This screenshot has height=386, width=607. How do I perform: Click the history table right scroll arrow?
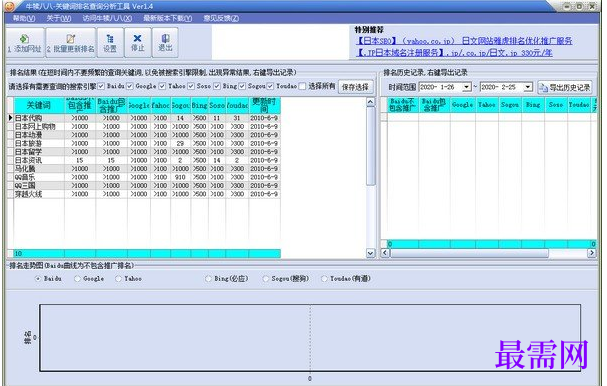[592, 253]
